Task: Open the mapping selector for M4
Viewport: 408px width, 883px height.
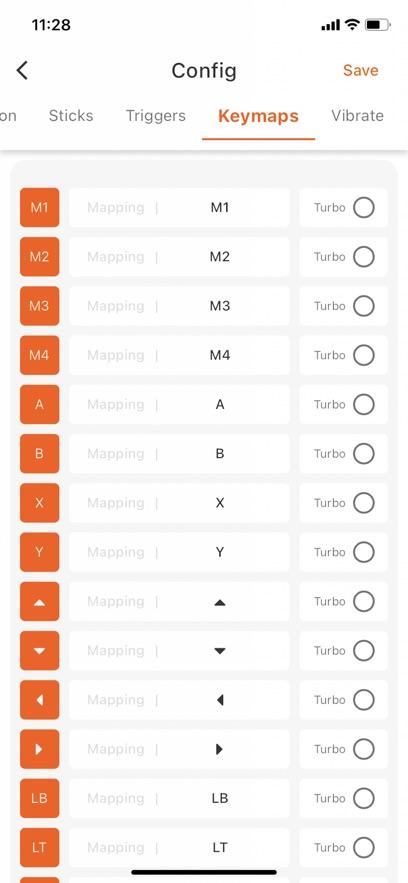Action: [179, 355]
